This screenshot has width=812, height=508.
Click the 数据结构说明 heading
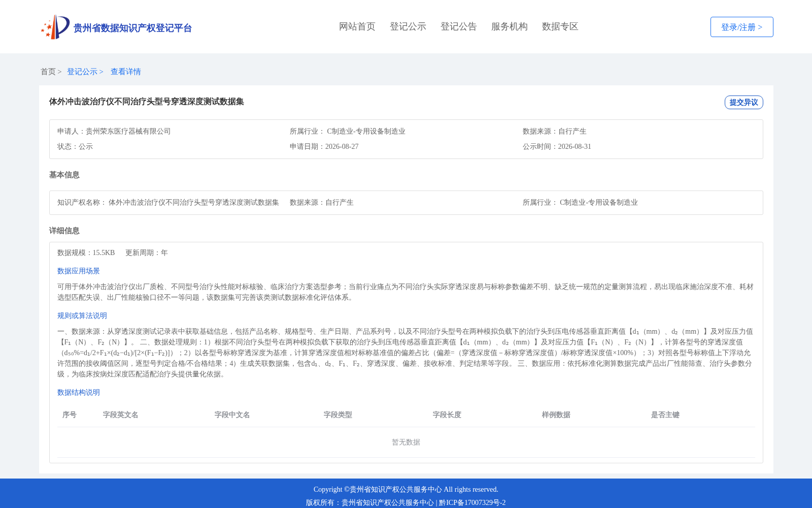coord(79,392)
